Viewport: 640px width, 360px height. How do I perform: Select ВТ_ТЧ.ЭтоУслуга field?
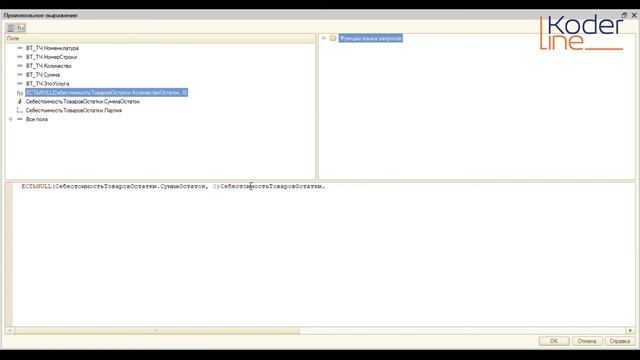(47, 84)
